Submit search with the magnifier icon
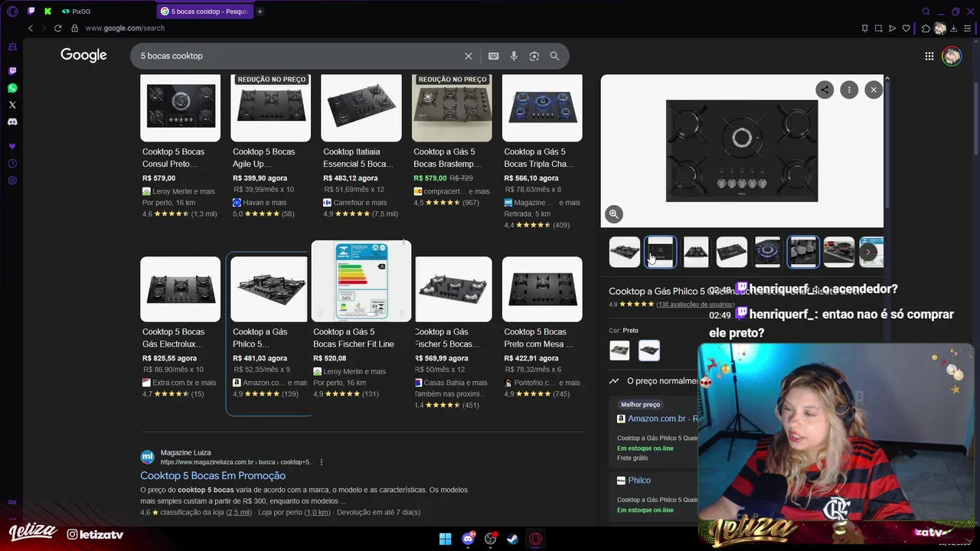This screenshot has height=551, width=980. pyautogui.click(x=554, y=56)
